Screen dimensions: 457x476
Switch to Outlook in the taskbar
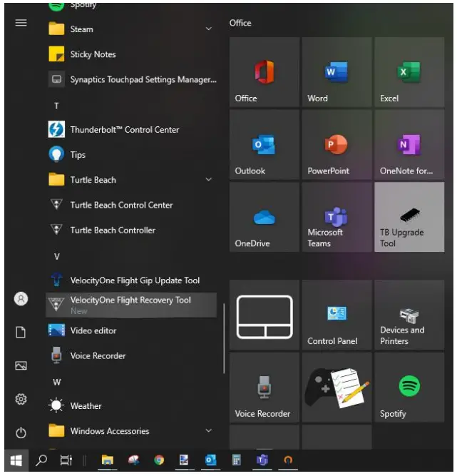point(211,461)
